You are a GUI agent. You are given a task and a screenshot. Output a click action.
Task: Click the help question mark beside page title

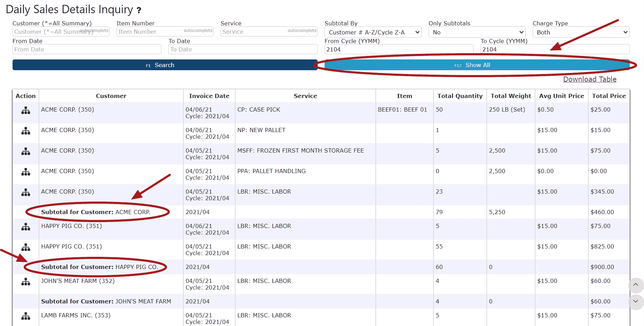pos(139,10)
